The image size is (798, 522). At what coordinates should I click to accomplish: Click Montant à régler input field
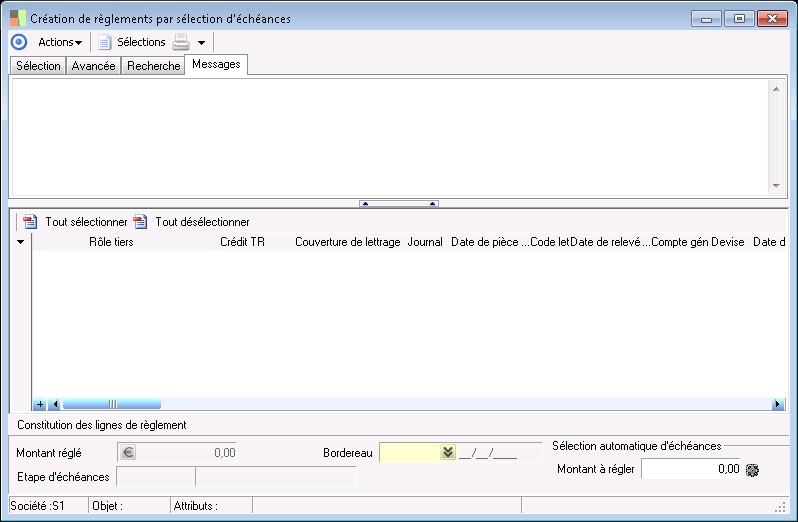pos(691,469)
